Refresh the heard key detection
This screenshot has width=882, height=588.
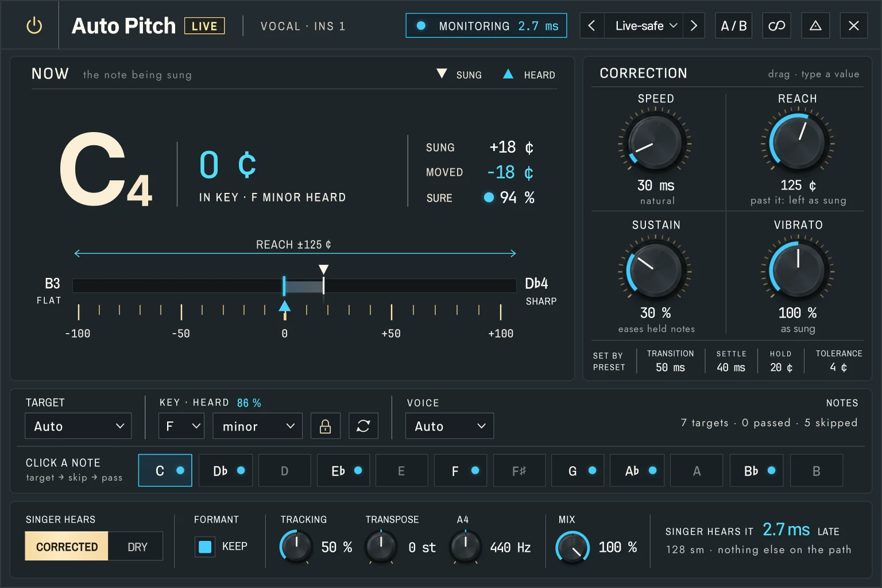(x=363, y=426)
